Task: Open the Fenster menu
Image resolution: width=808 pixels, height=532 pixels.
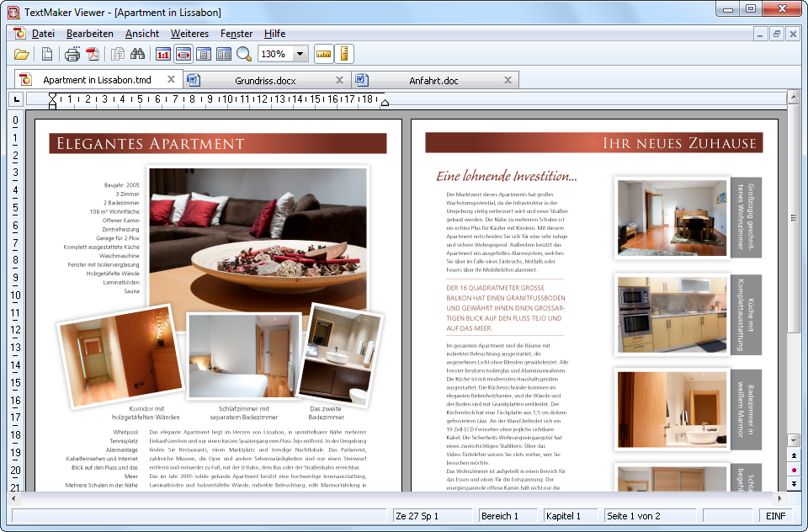Action: point(237,34)
